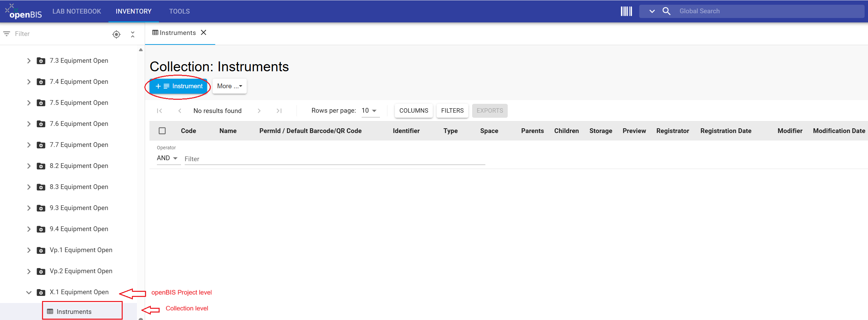The height and width of the screenshot is (320, 868).
Task: Click the global search magnifier icon
Action: pos(666,11)
